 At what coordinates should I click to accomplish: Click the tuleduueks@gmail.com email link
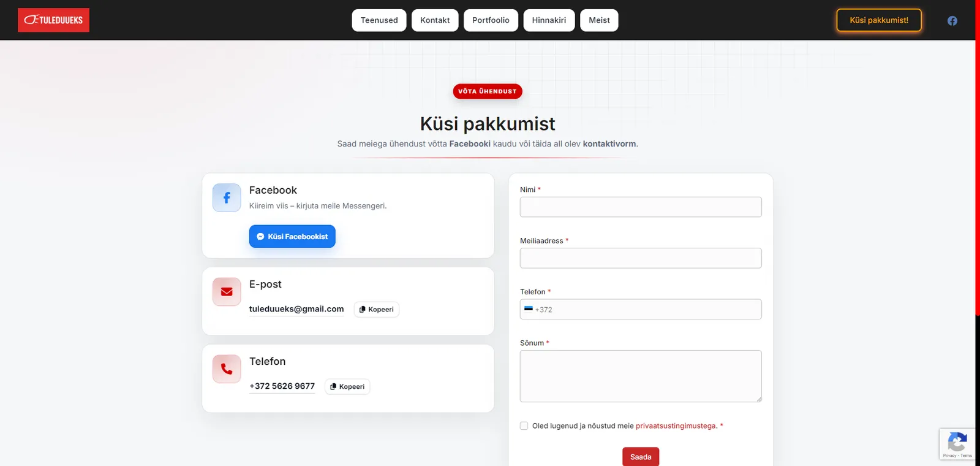(x=296, y=309)
